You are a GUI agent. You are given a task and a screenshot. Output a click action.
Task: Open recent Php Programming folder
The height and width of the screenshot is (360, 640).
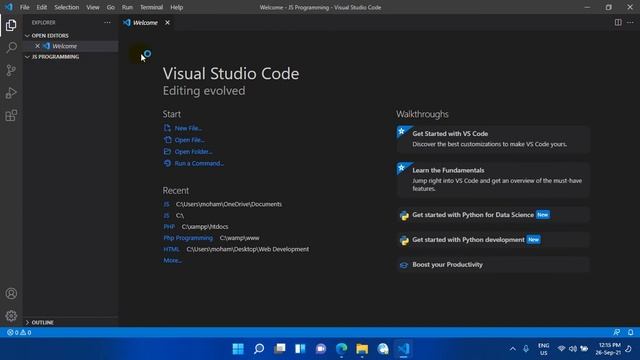pos(188,238)
